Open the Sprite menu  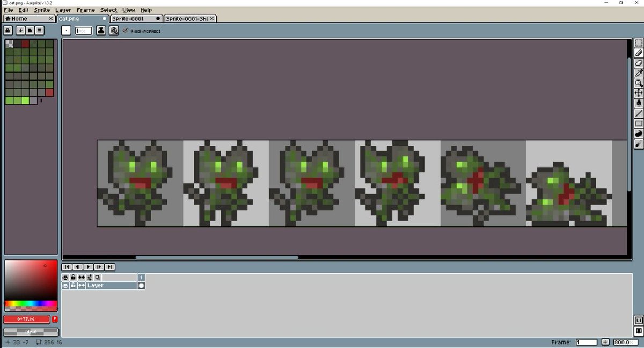point(42,10)
